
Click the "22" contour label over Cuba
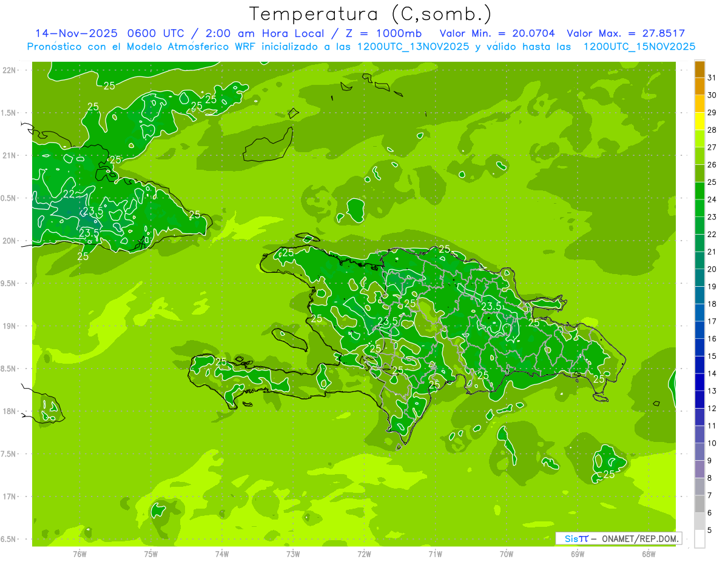click(69, 194)
